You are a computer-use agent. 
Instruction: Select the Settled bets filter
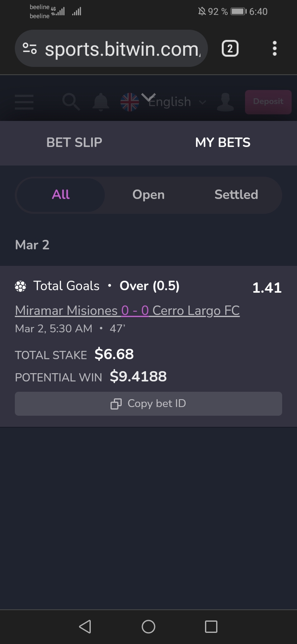[236, 194]
